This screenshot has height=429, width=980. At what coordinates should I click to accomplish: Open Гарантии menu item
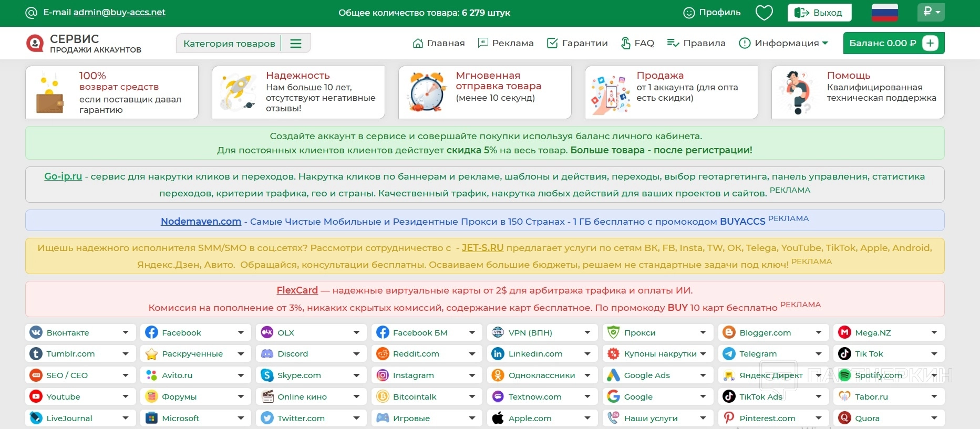point(577,43)
